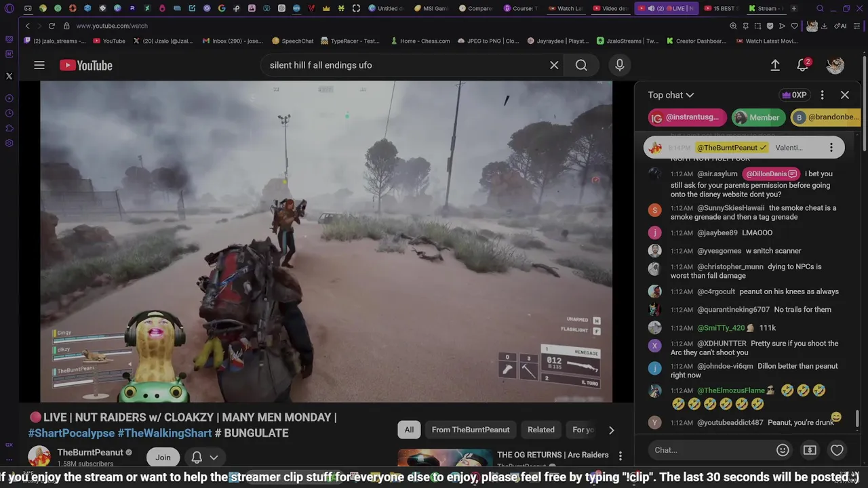
Task: Open the green Member chat chip
Action: click(x=757, y=117)
